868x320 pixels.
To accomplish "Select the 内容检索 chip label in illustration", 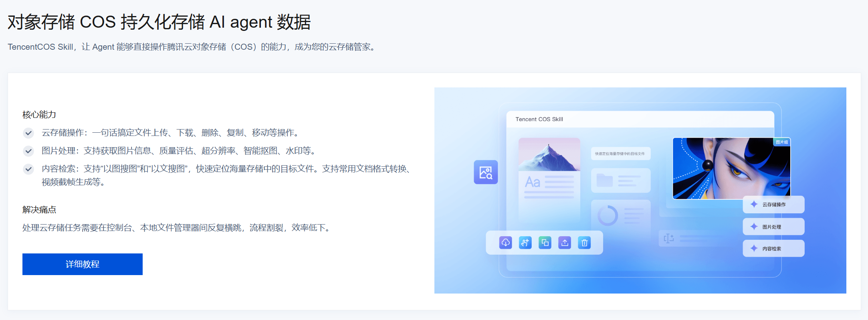I will [x=772, y=249].
